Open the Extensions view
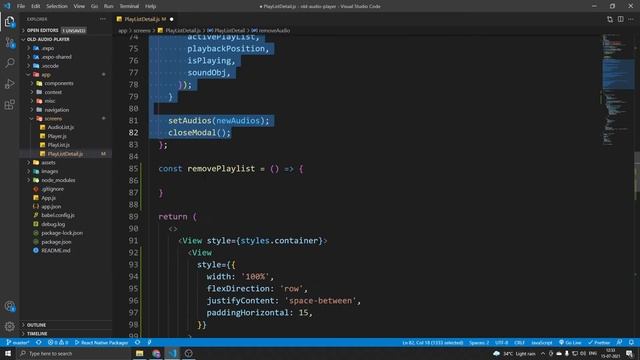Screen dimensions: 640x360 (9, 104)
